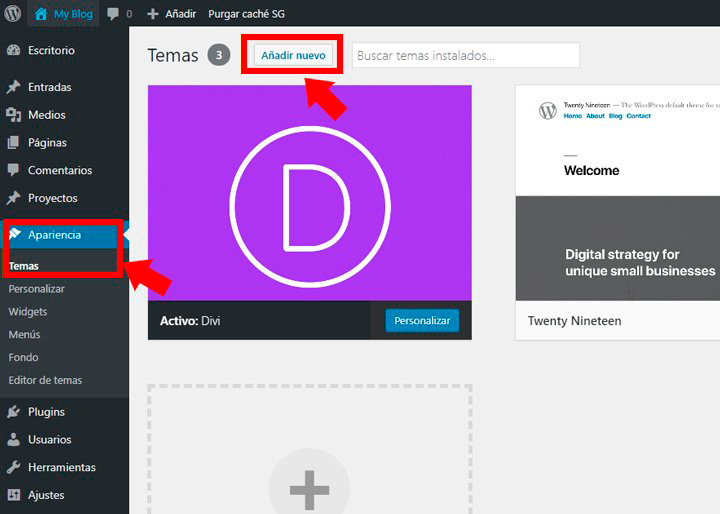This screenshot has width=720, height=514.
Task: Open the Personalizar submenu link
Action: 36,289
